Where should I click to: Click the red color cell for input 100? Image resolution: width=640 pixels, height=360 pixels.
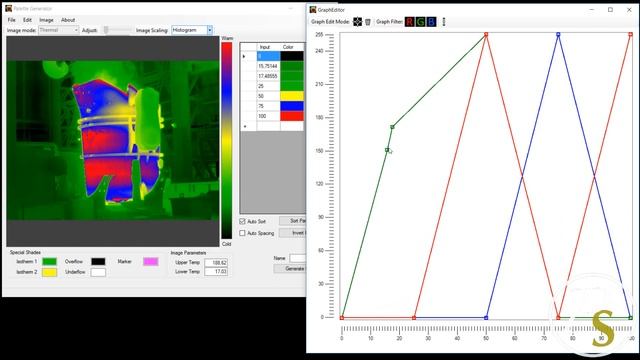(292, 116)
